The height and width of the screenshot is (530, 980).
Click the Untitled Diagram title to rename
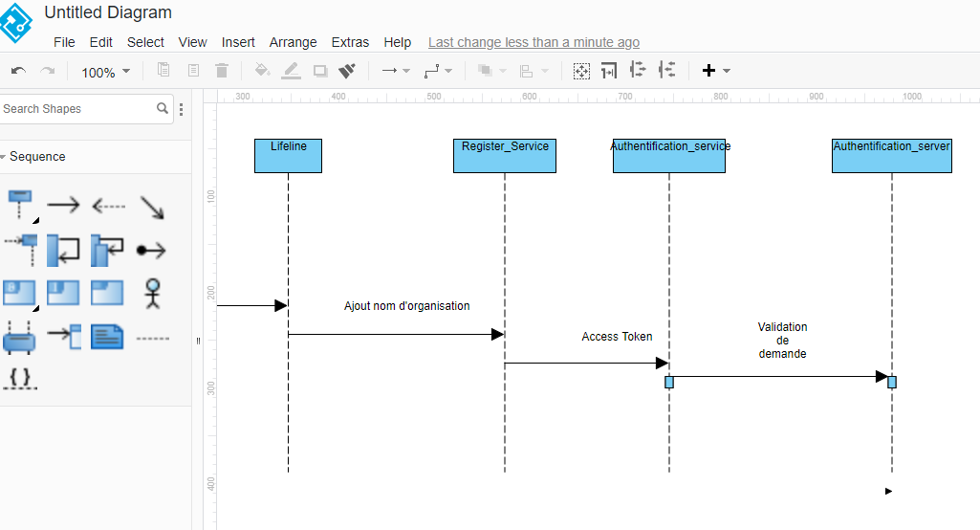[x=108, y=13]
